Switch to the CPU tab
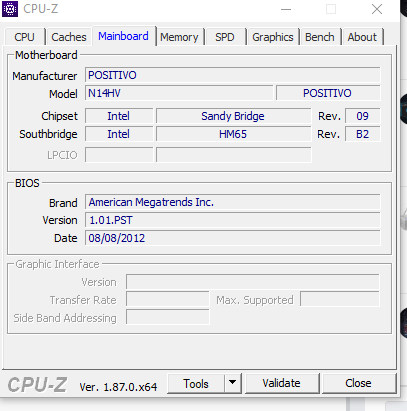Screen dimensions: 407x411 tap(24, 37)
